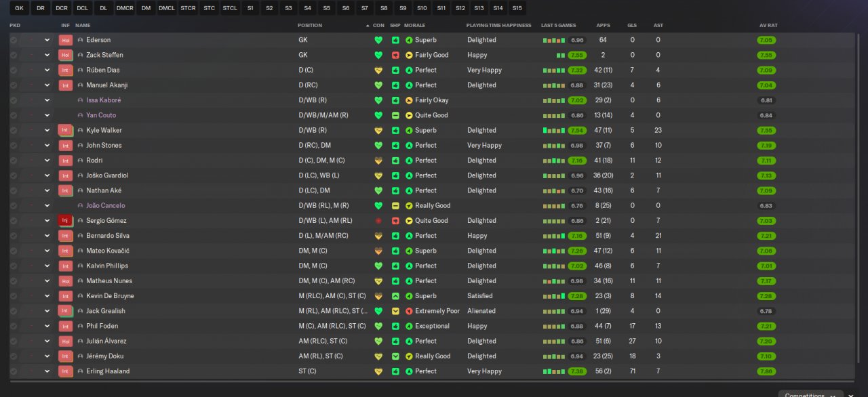Open position dropdown for John Stones
The height and width of the screenshot is (397, 868).
tap(47, 145)
